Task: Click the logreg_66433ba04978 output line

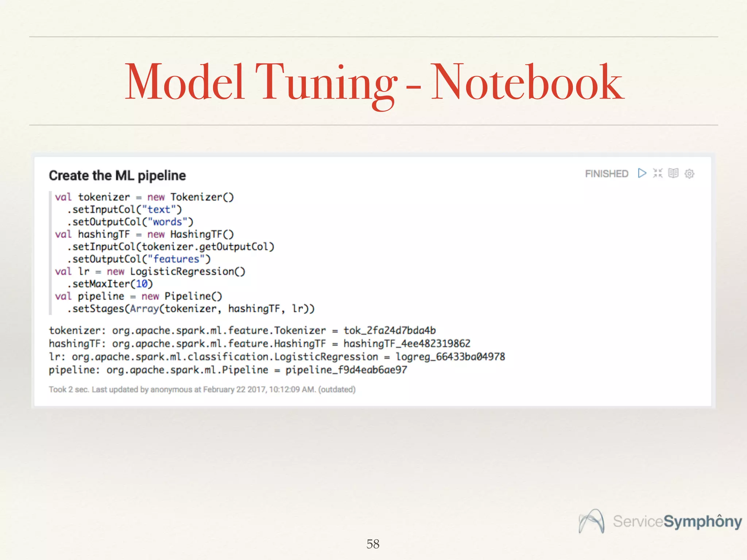Action: [x=277, y=357]
